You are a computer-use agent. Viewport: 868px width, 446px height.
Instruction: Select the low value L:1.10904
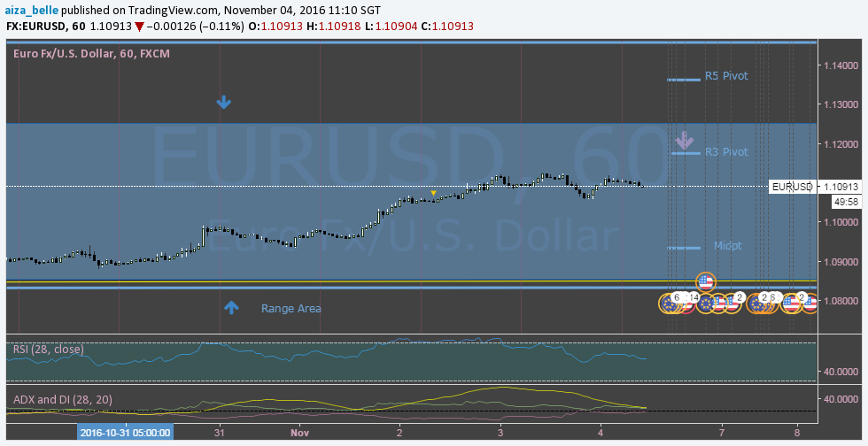[x=391, y=26]
